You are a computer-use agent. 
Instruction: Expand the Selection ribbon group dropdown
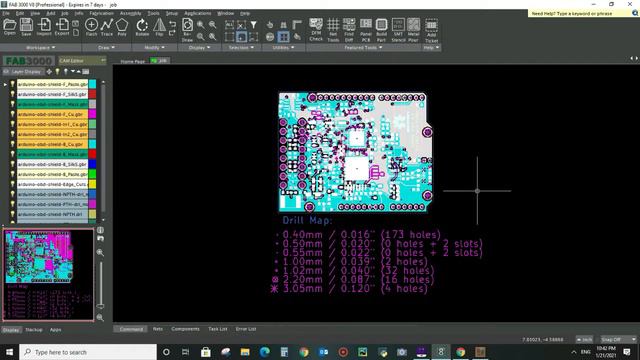241,48
